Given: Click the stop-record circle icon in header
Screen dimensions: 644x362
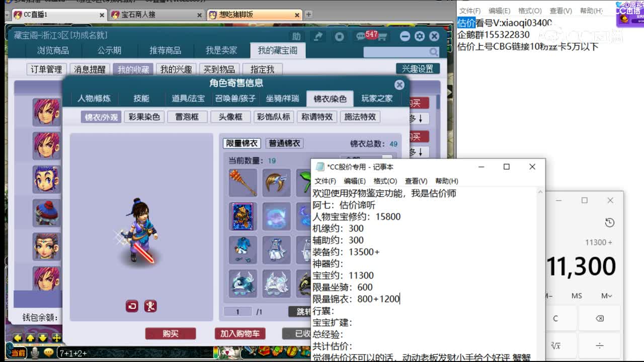Looking at the screenshot, I should point(340,36).
